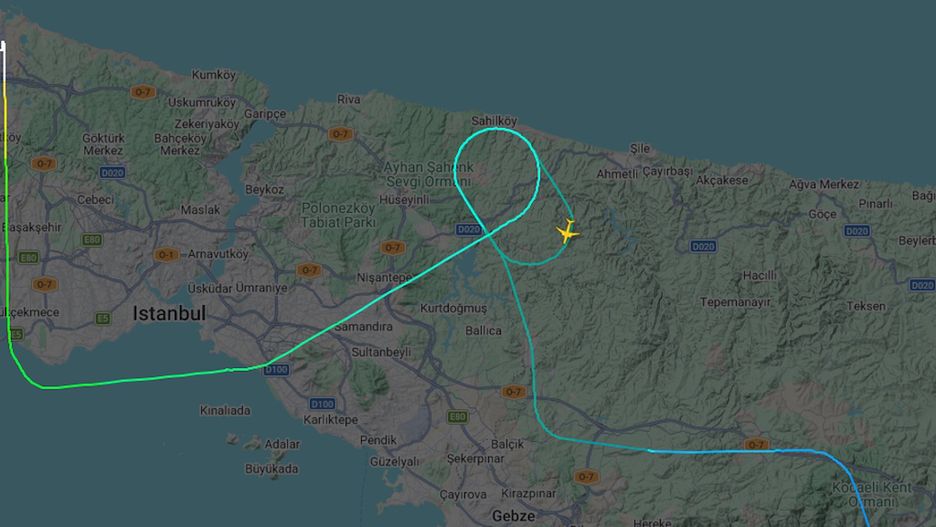This screenshot has height=527, width=936.
Task: Click the Gebze label at map bottom
Action: point(513,516)
